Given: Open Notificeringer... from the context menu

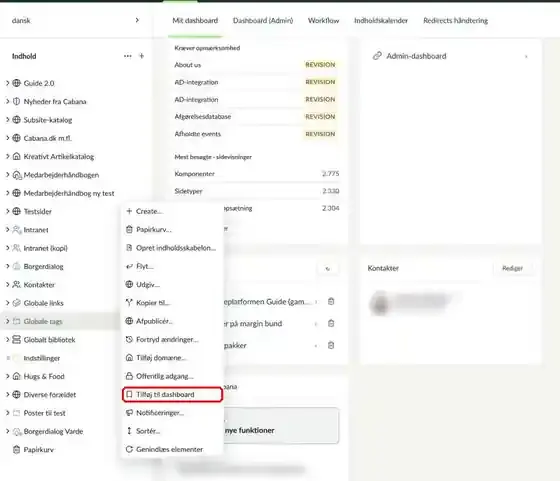Looking at the screenshot, I should 172,413.
